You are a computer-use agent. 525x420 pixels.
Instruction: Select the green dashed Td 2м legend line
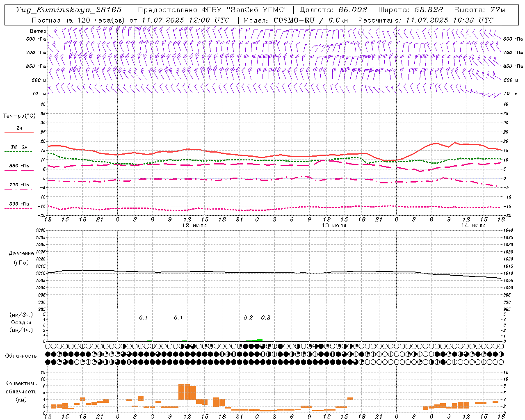tap(18, 151)
